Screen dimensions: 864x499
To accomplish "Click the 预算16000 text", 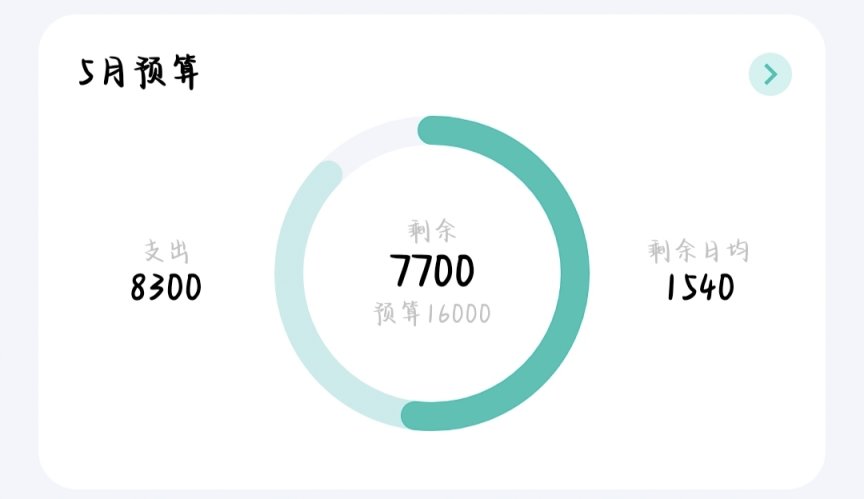I will click(x=432, y=314).
